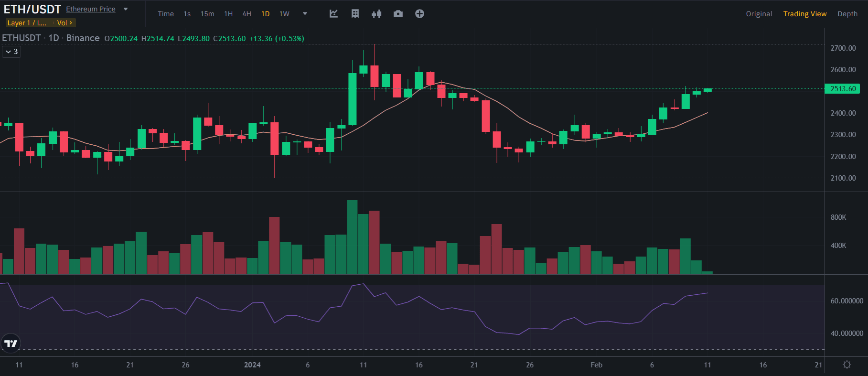Click the Layer 1 category tag

coord(27,23)
